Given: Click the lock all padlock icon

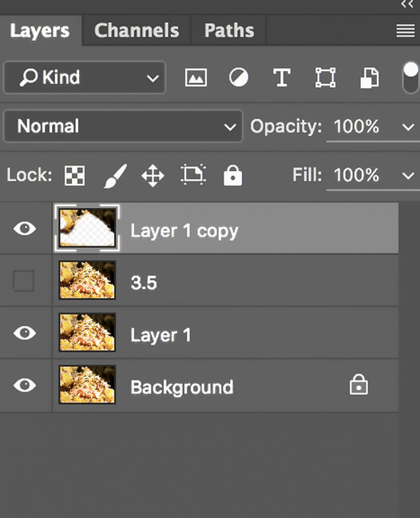Looking at the screenshot, I should click(232, 175).
